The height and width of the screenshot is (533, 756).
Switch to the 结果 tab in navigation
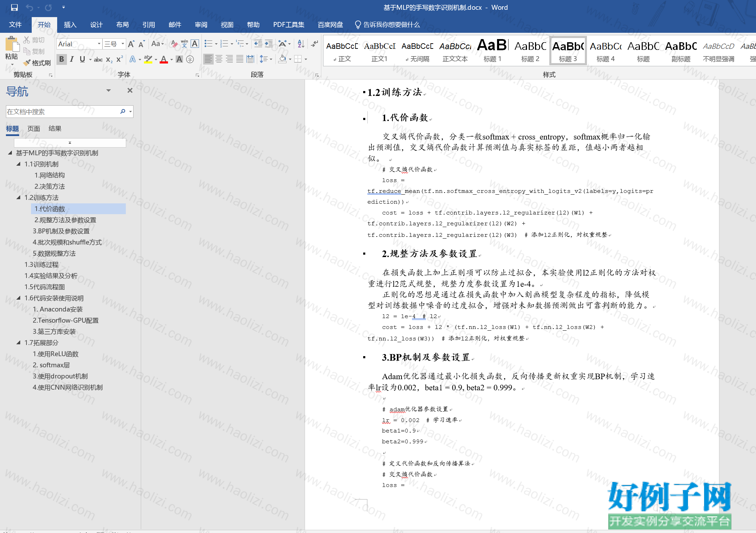[x=55, y=129]
